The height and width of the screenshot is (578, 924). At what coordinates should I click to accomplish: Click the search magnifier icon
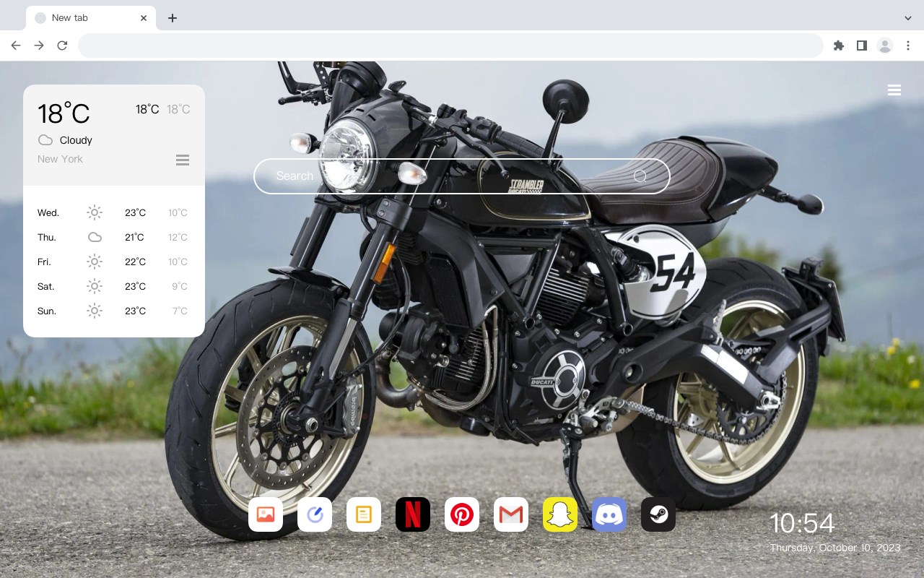pos(640,176)
